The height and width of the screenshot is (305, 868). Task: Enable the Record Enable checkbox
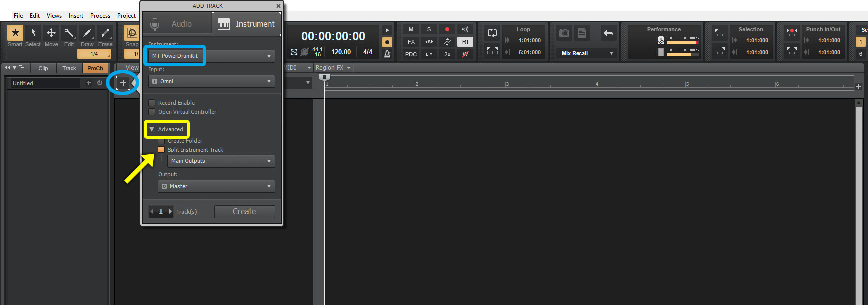point(152,103)
